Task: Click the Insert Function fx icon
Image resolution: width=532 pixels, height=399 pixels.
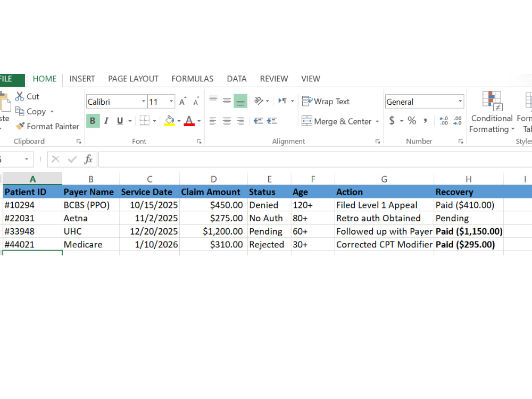Action: pos(88,159)
